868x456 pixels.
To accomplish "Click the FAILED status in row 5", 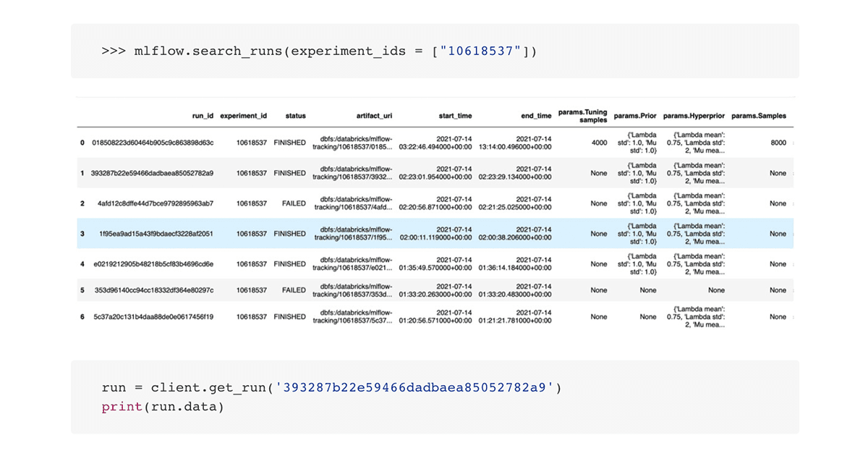I will point(294,290).
